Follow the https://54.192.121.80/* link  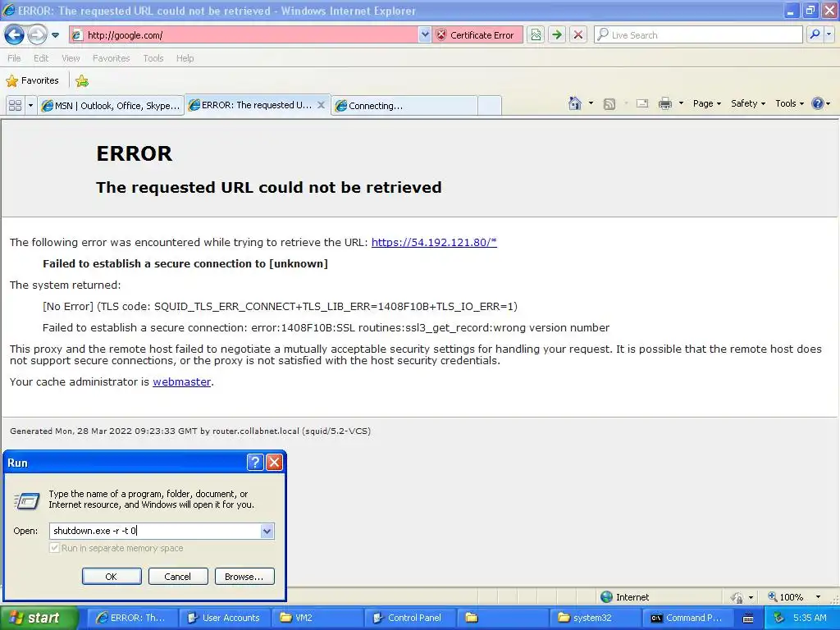point(434,242)
